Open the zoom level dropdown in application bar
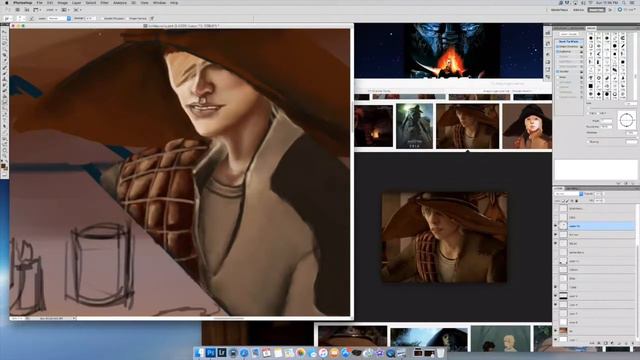Screen dimensions: 640x360 coord(52,10)
